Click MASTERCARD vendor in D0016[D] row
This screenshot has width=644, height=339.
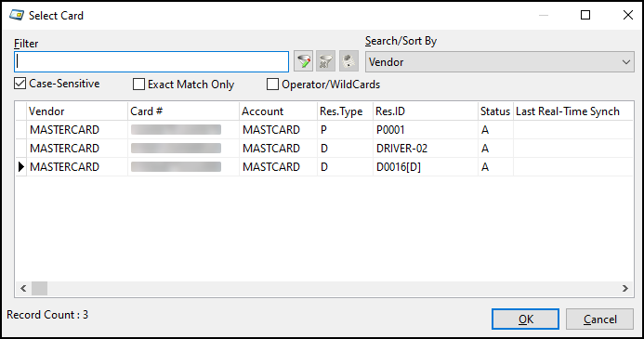point(64,167)
